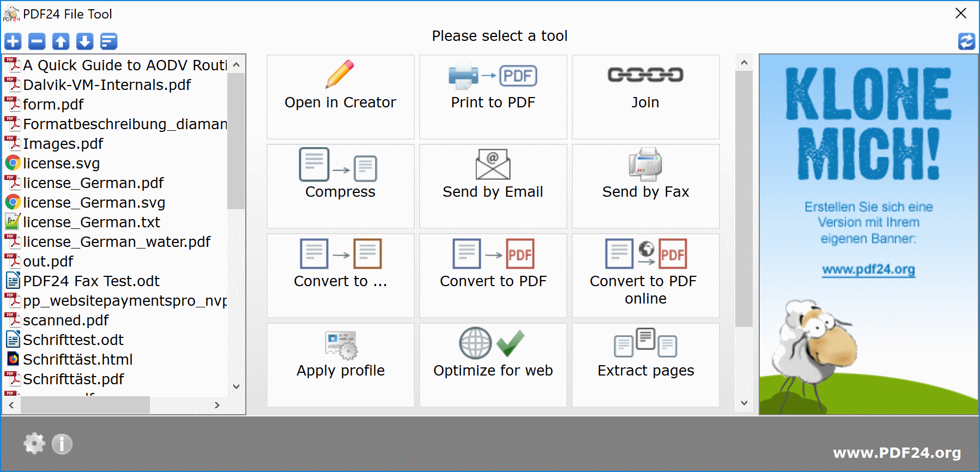Click the blue sort list icon

point(109,41)
